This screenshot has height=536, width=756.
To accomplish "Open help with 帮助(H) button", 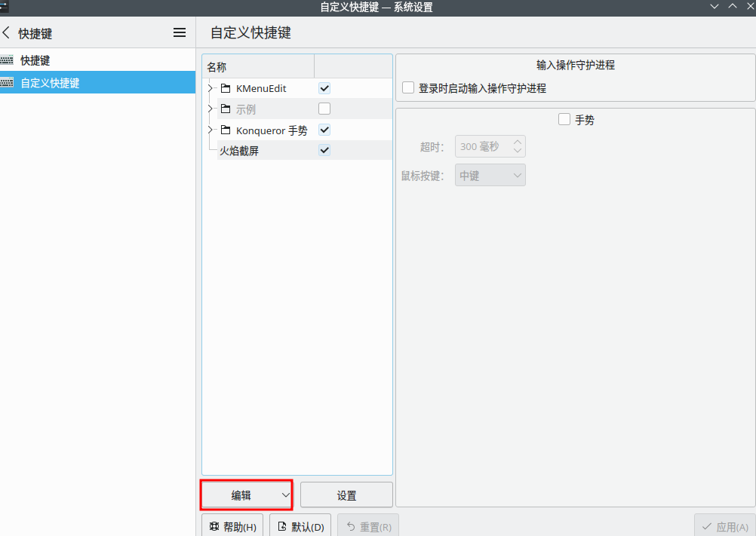I will click(x=232, y=526).
